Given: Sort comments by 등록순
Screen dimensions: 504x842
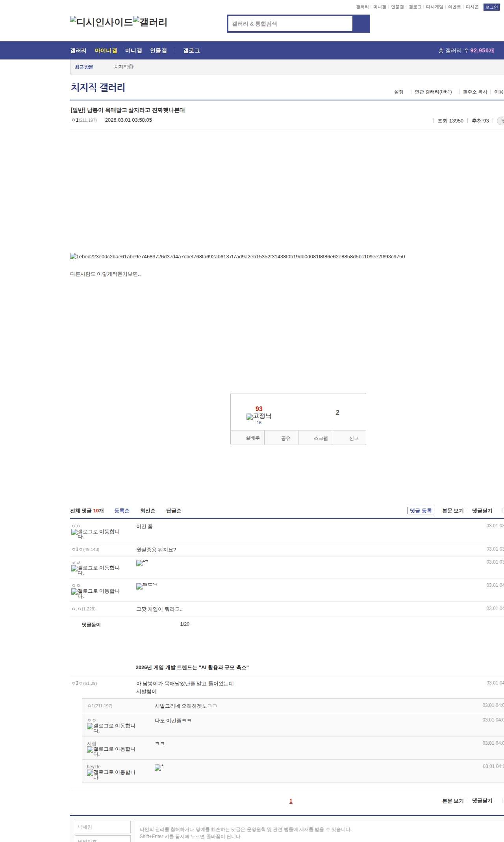Looking at the screenshot, I should [x=122, y=511].
